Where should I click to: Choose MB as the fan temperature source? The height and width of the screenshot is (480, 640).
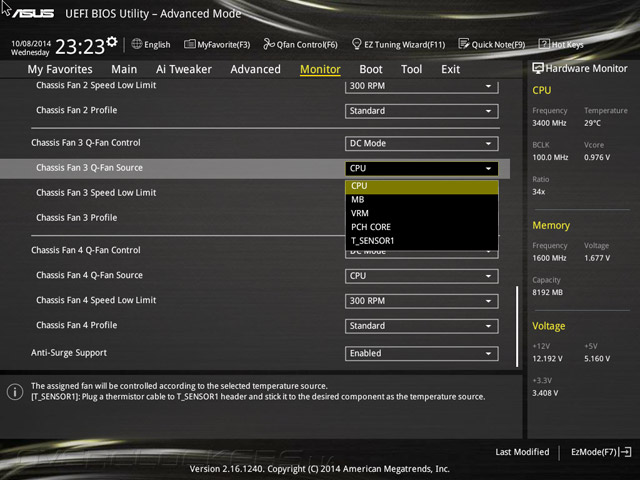click(x=422, y=200)
